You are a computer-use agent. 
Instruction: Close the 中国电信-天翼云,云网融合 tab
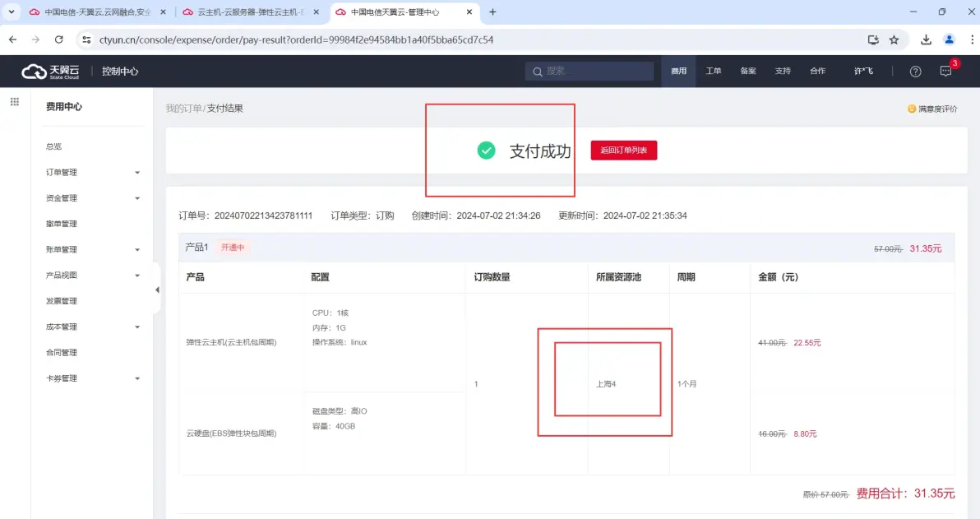163,12
